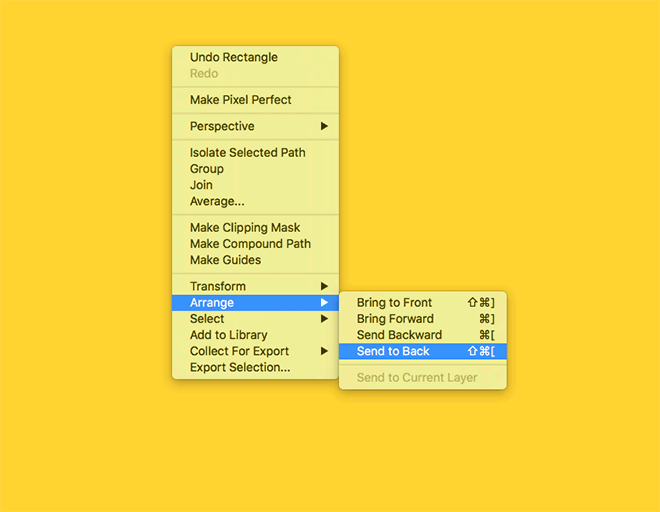Click Send Backward

coord(423,335)
